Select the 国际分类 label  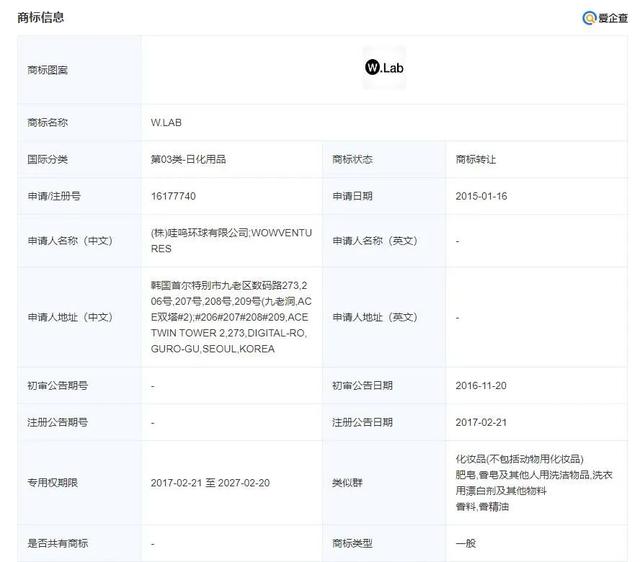47,159
